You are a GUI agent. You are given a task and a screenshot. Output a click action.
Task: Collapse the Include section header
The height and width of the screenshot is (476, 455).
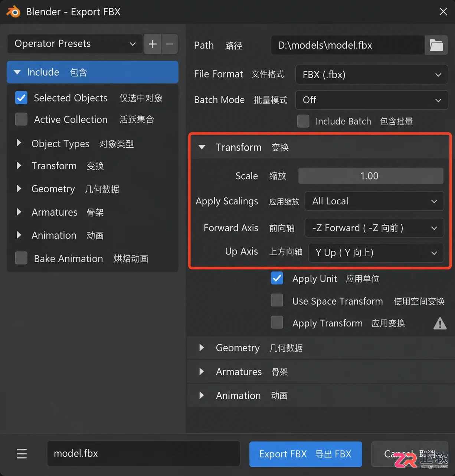[x=92, y=72]
